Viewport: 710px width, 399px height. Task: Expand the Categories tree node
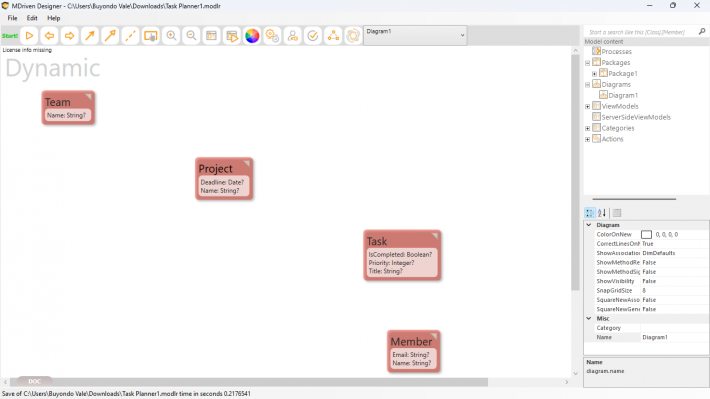pos(588,128)
